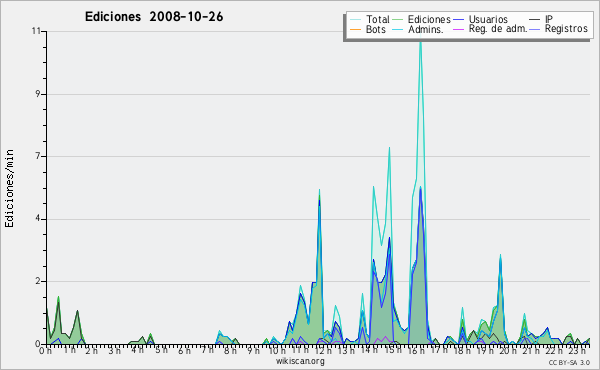This screenshot has width=600, height=370.
Task: Open the wikiscan.org link below the chart
Action: 300,361
